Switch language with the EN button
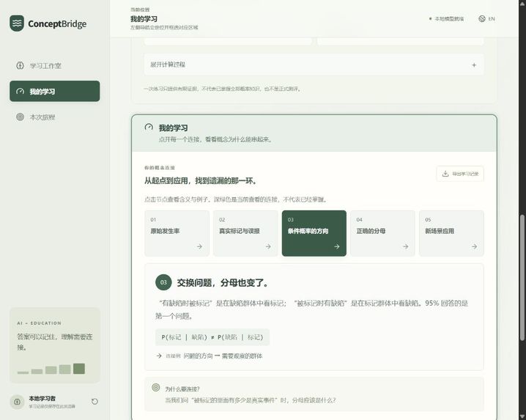 [x=486, y=19]
